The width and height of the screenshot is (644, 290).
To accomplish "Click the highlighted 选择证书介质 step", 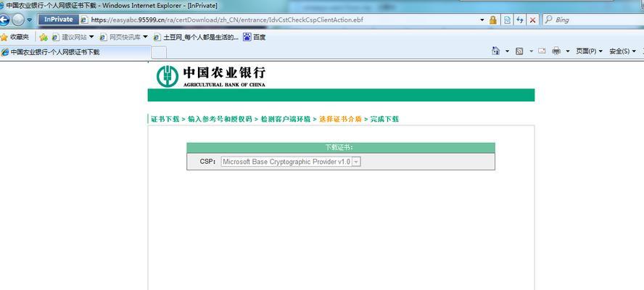I will pyautogui.click(x=340, y=119).
